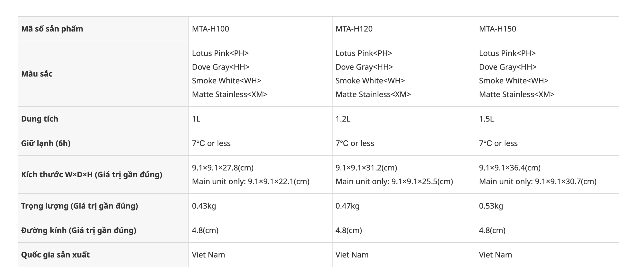
Task: Click the 'Màu sắc' row header
Action: [x=37, y=74]
